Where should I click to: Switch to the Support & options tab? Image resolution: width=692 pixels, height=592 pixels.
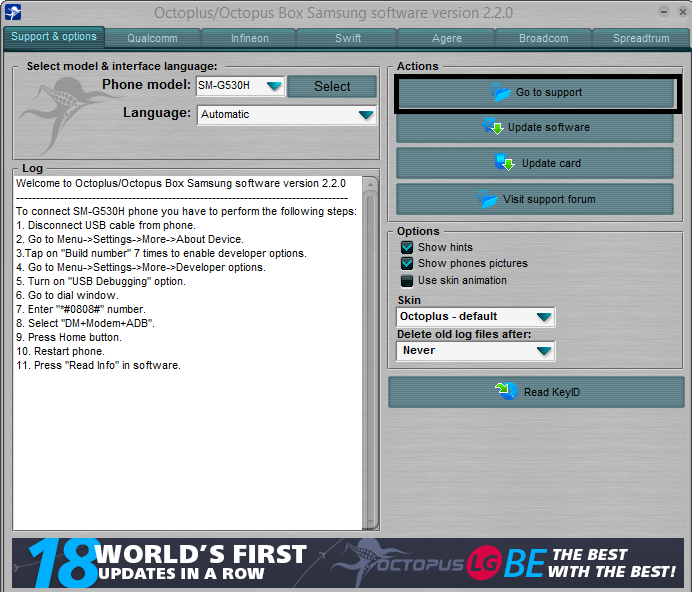click(x=54, y=37)
